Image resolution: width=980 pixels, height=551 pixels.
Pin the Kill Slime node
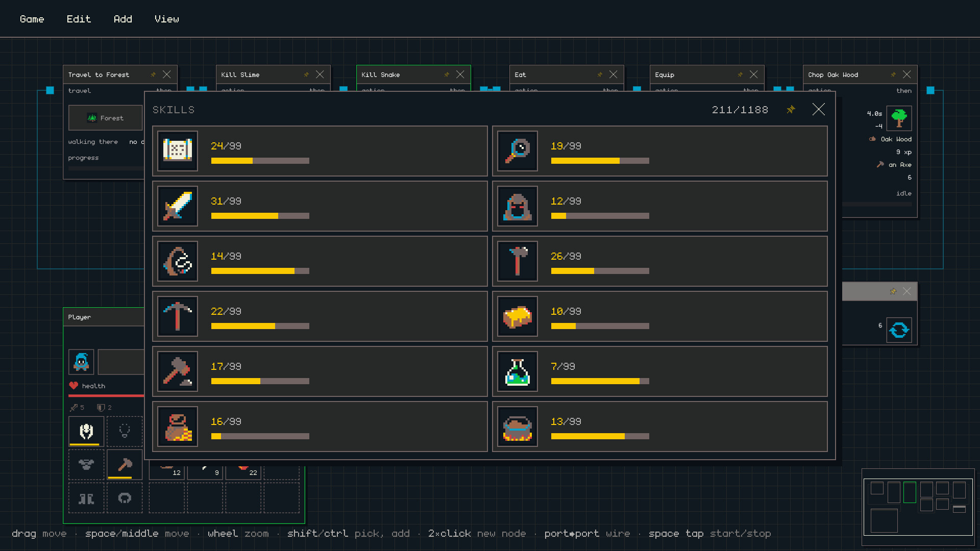(x=306, y=74)
